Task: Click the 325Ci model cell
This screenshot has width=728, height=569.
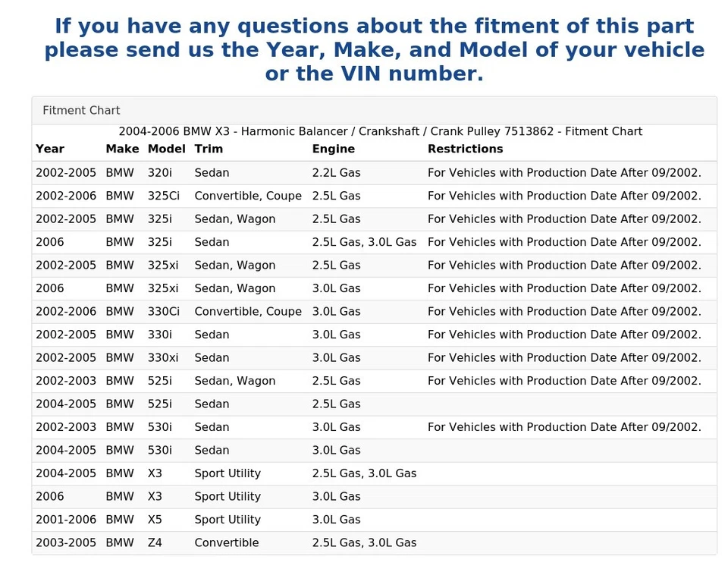Action: coord(164,196)
